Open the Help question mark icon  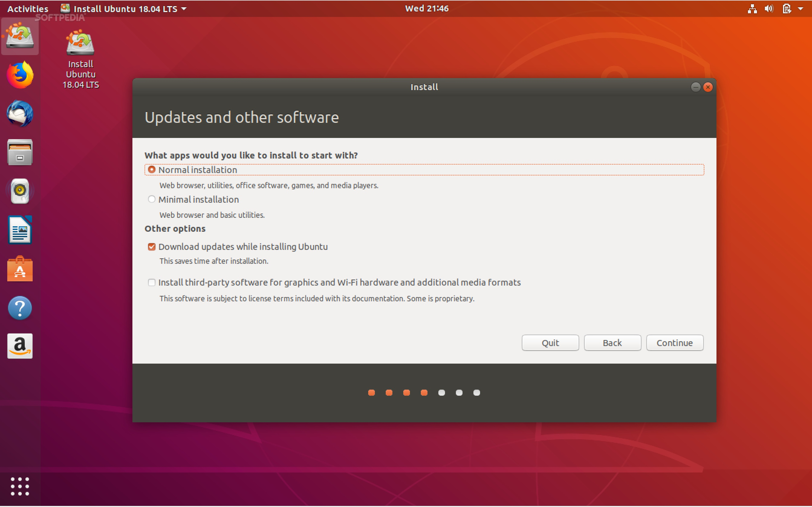[x=20, y=308]
